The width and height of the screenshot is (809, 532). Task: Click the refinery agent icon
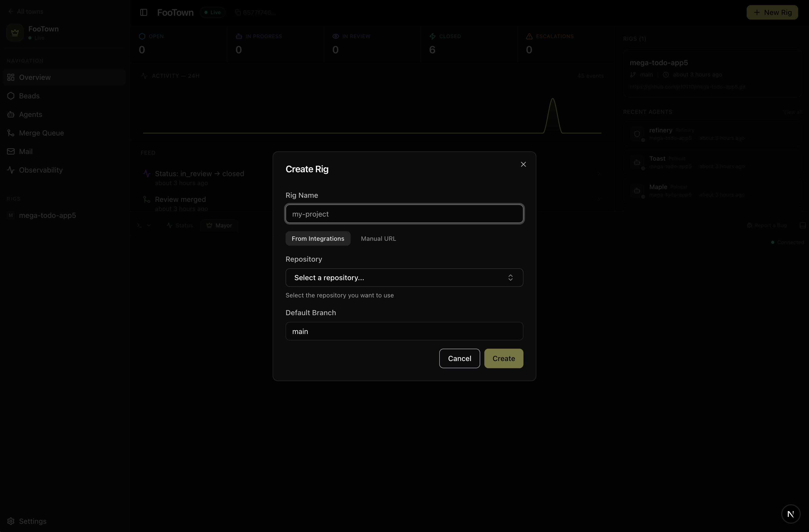point(637,134)
